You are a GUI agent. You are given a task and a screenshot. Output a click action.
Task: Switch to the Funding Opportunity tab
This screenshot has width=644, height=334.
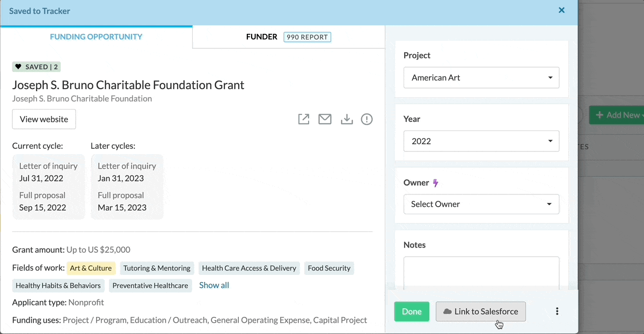tap(96, 37)
